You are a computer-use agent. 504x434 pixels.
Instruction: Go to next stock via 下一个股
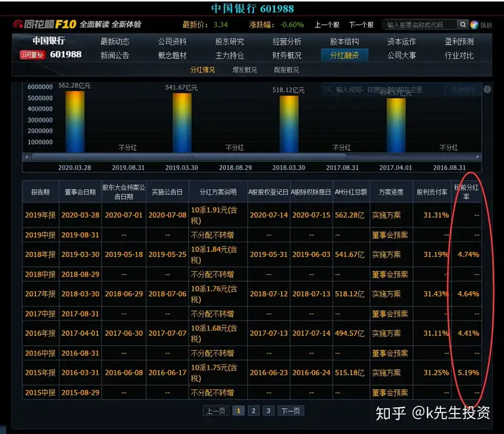[x=361, y=24]
